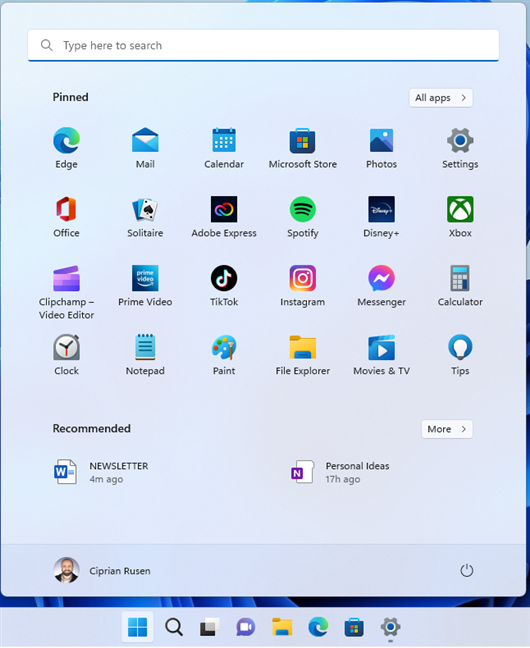
Task: Open Task View on the taskbar
Action: [x=210, y=627]
